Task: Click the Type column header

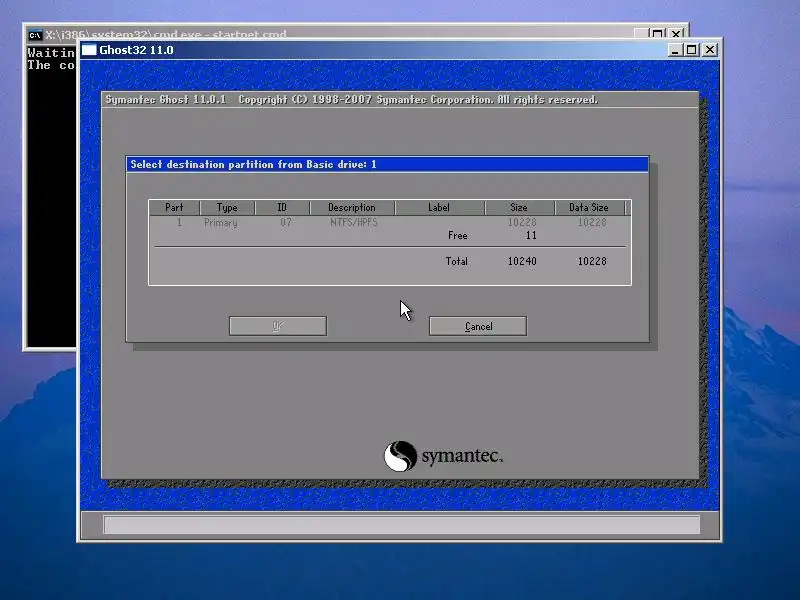Action: point(227,208)
